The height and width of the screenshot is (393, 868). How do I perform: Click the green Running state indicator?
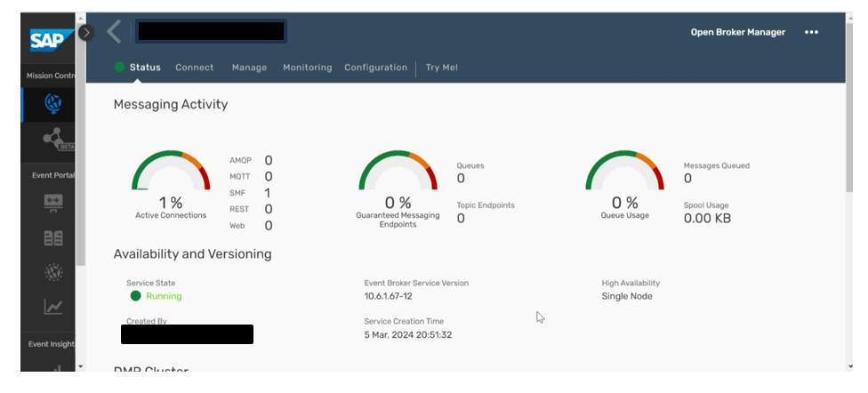coord(135,295)
